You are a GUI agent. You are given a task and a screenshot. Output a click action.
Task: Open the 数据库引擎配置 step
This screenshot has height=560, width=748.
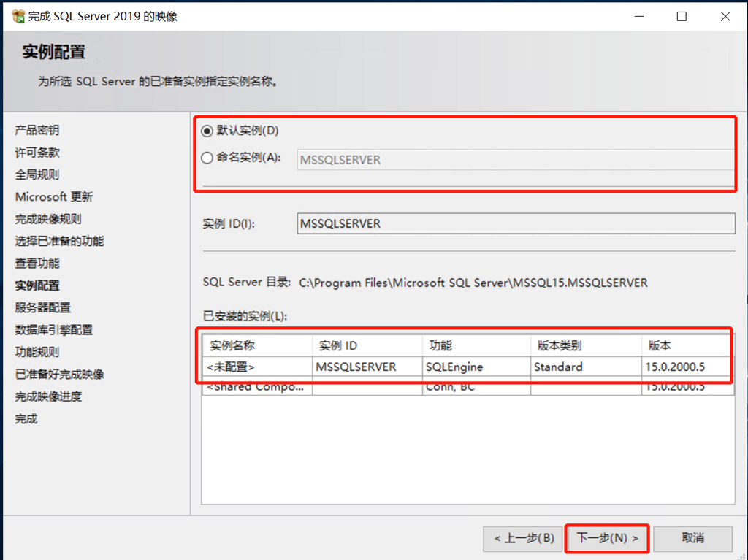[53, 330]
